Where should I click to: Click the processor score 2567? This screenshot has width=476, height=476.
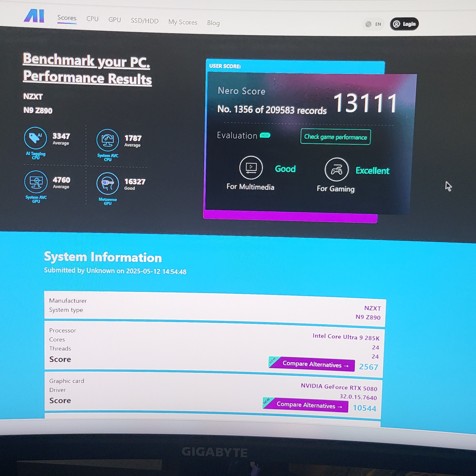[x=369, y=367]
